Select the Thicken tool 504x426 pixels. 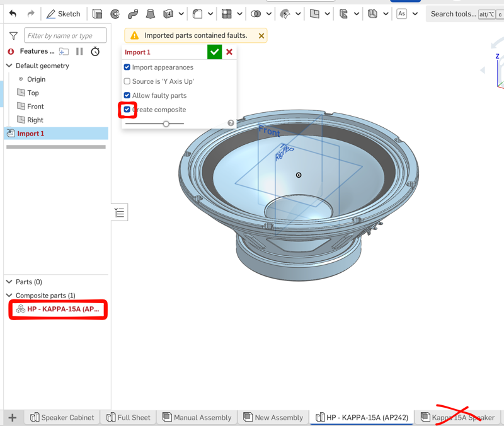[x=168, y=14]
